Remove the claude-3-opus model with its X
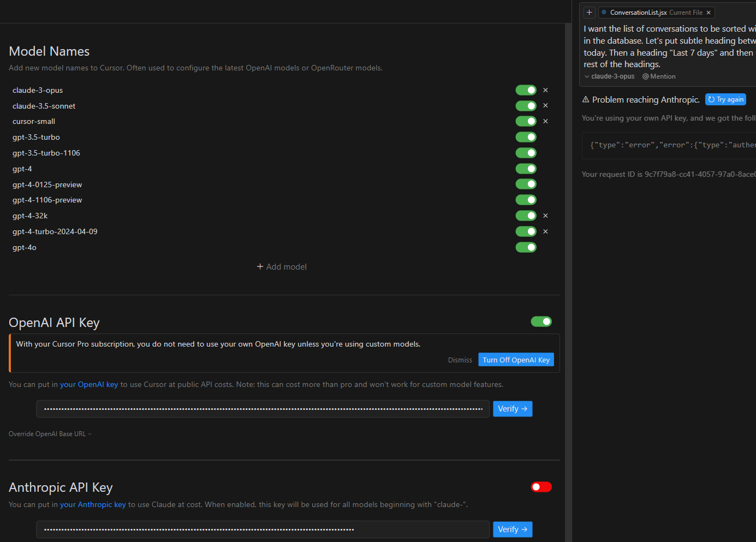This screenshot has height=542, width=756. 545,90
